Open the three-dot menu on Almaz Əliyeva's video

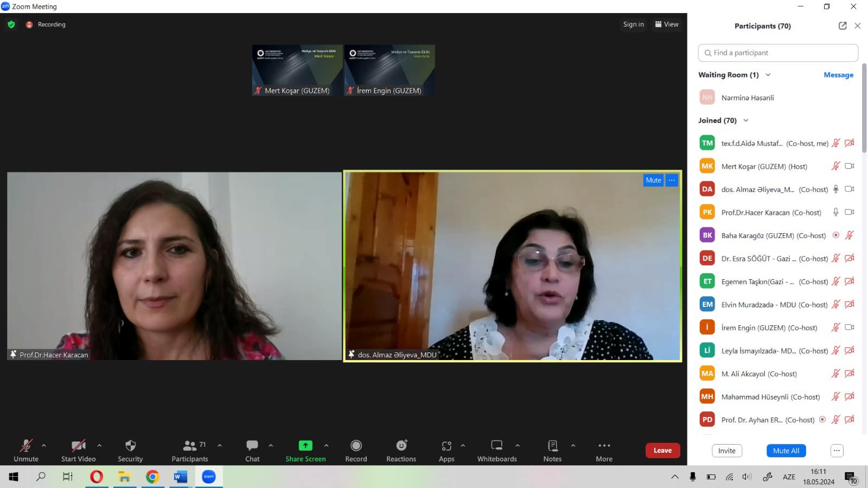[x=672, y=180]
